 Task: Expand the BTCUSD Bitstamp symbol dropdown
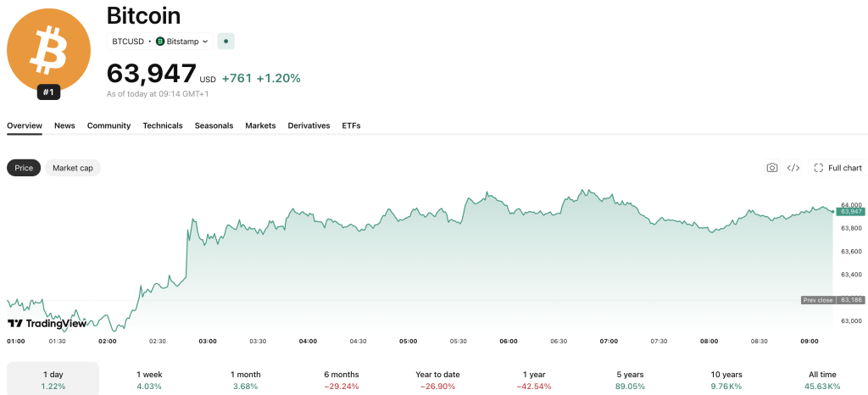(x=160, y=41)
